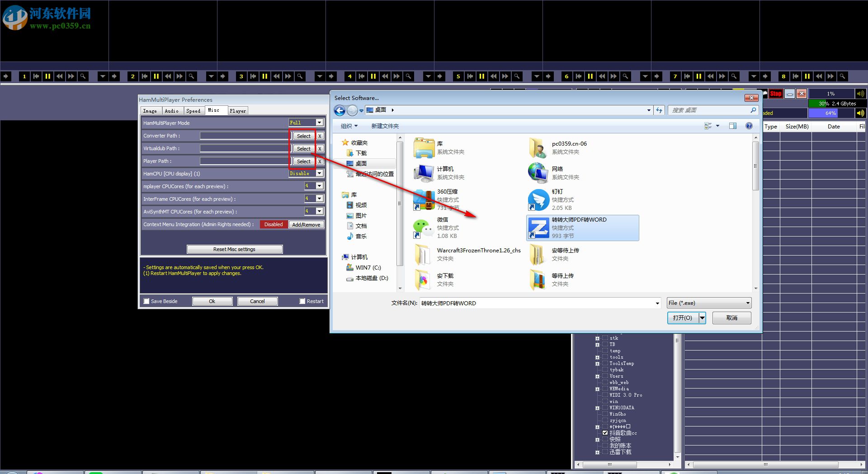Rewind player 5
The width and height of the screenshot is (868, 474).
pyautogui.click(x=494, y=76)
